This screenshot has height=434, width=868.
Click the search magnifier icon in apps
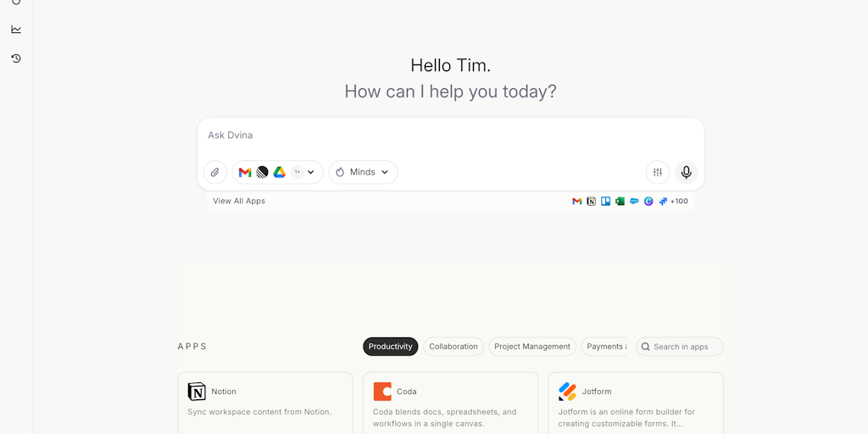[x=645, y=347]
